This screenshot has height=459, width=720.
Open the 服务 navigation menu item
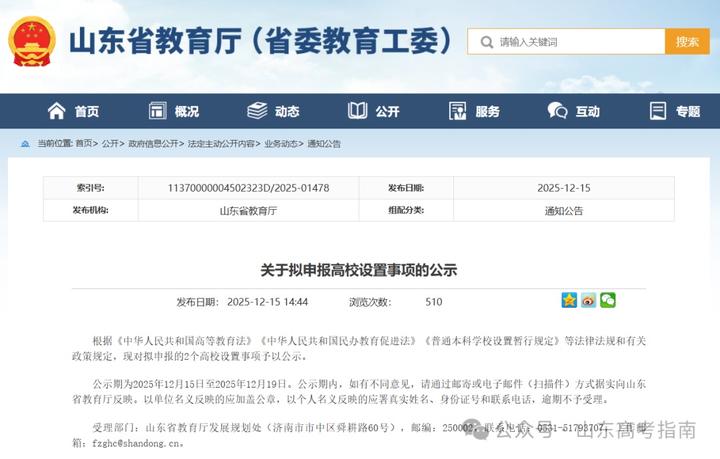coord(487,111)
